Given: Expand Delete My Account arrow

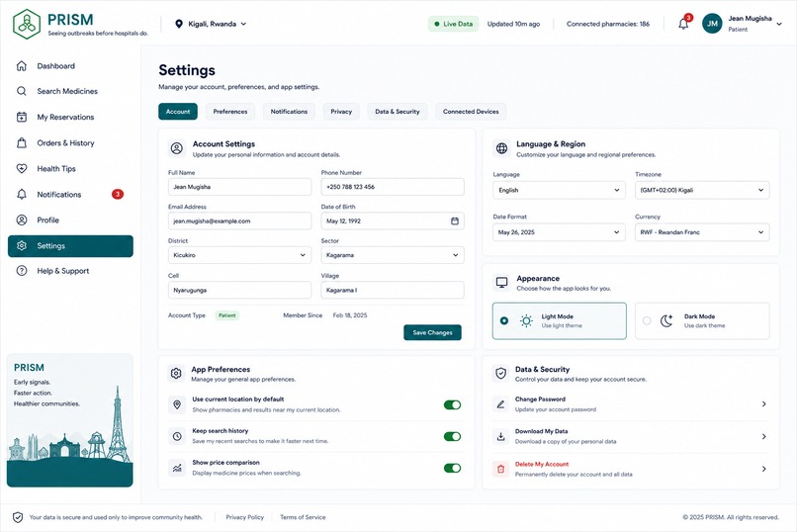Looking at the screenshot, I should tap(764, 469).
